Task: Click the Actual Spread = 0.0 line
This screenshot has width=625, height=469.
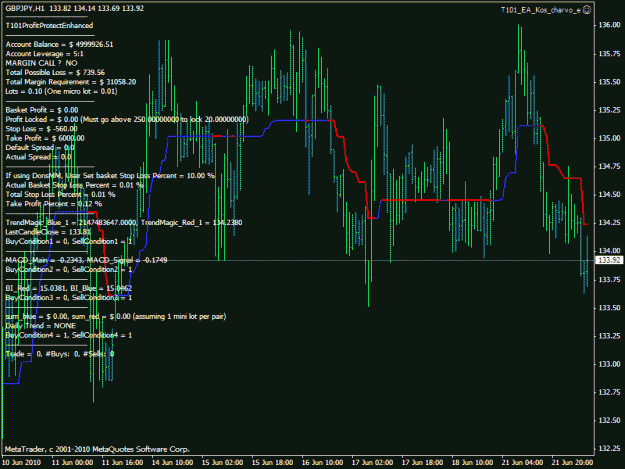Action: 38,157
